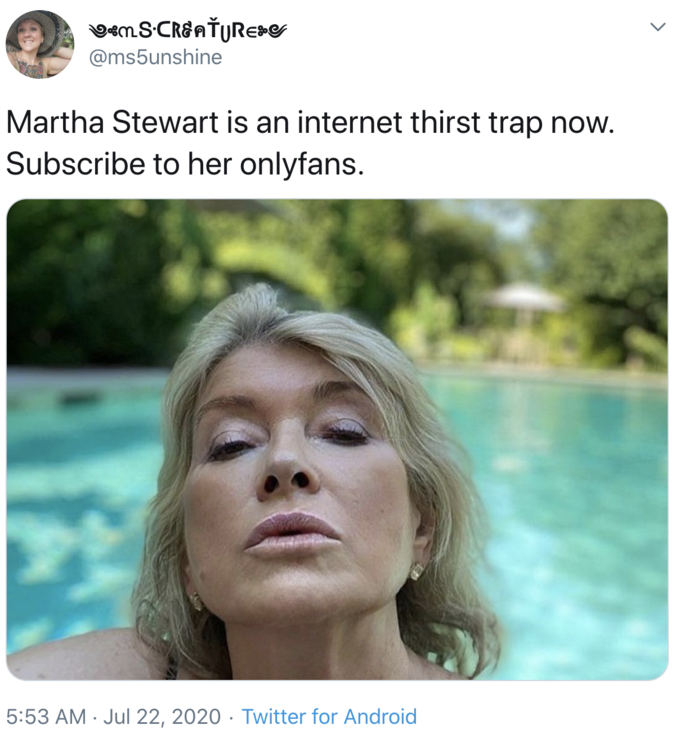Open the author's round profile avatar
This screenshot has width=680, height=743.
(x=40, y=44)
